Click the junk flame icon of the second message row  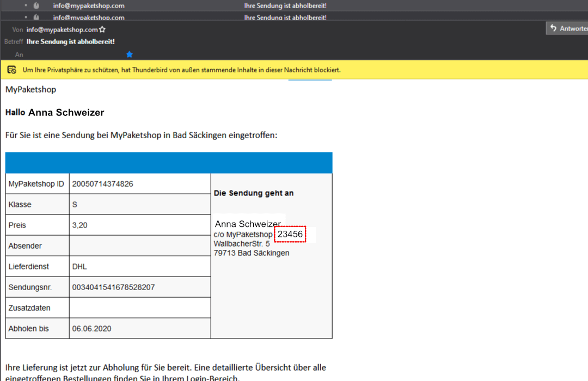[x=36, y=17]
